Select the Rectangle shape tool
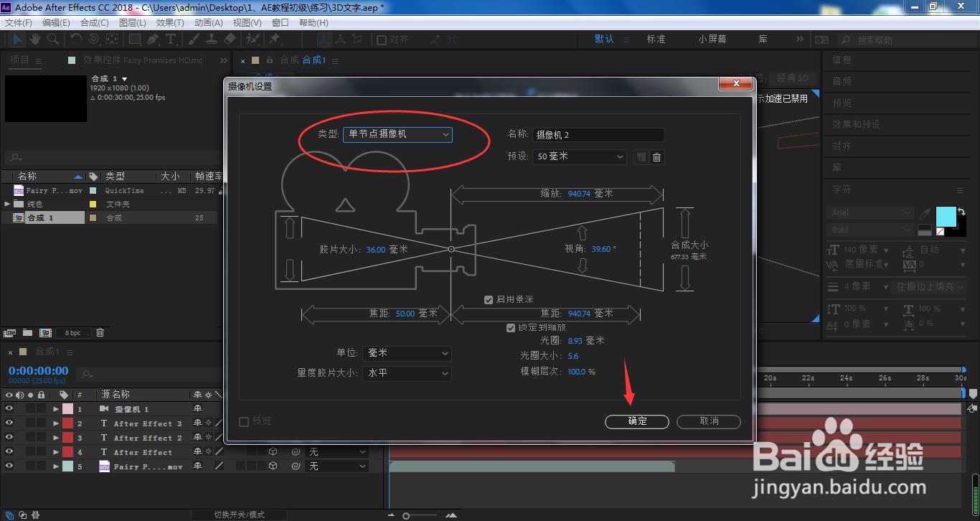 136,39
